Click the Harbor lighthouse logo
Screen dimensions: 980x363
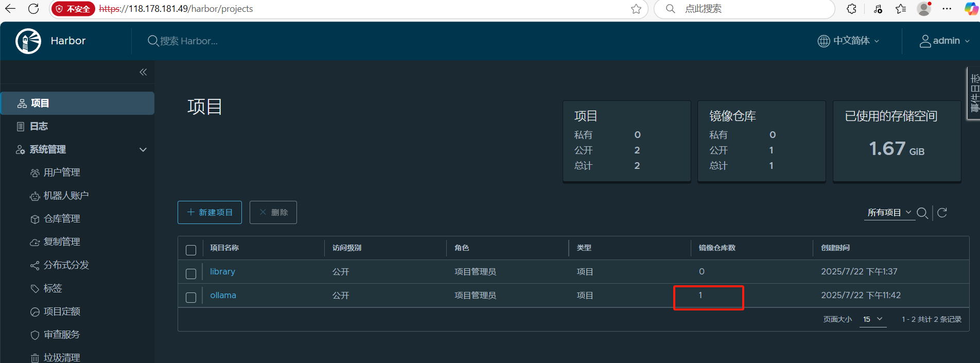click(x=28, y=41)
